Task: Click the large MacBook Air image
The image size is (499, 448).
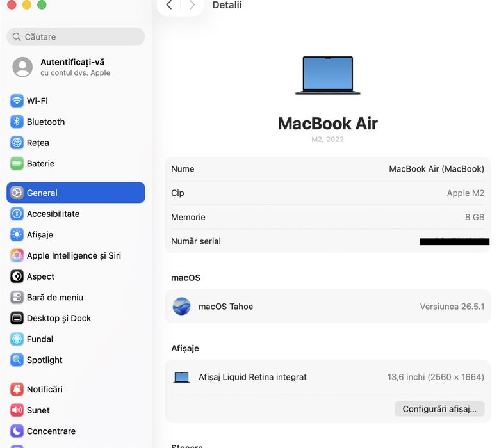Action: pyautogui.click(x=328, y=76)
